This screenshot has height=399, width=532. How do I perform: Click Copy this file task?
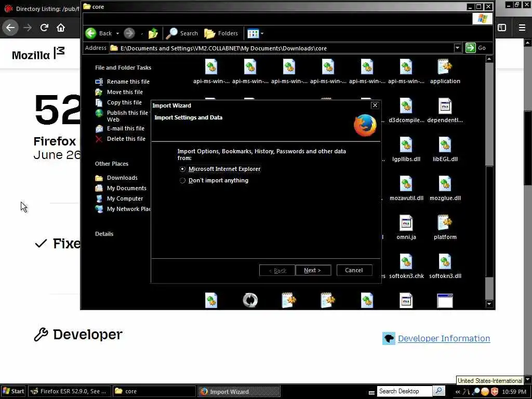[x=119, y=102]
